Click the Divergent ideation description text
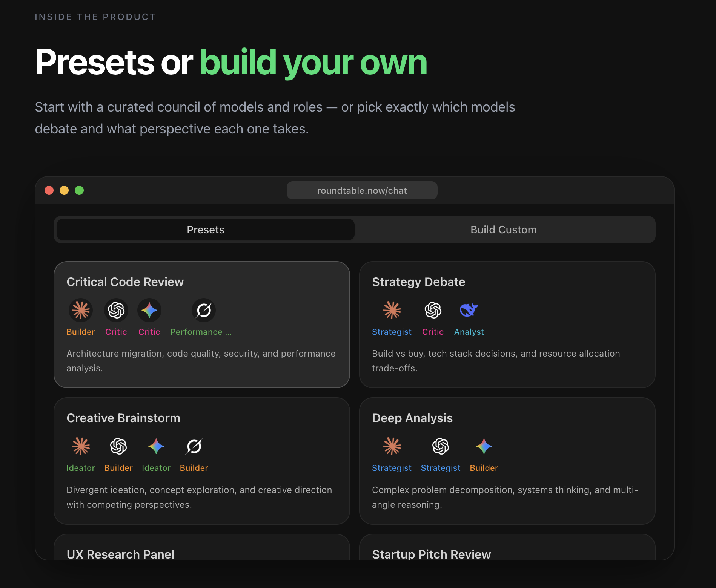 point(199,497)
